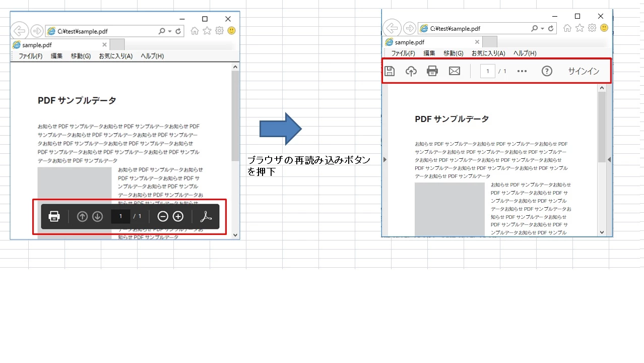644x363 pixels.
Task: Click page number field in left window toolbar
Action: coord(120,216)
